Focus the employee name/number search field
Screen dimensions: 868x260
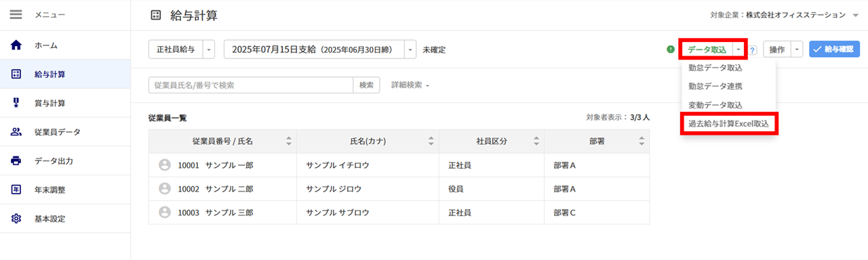(x=251, y=85)
